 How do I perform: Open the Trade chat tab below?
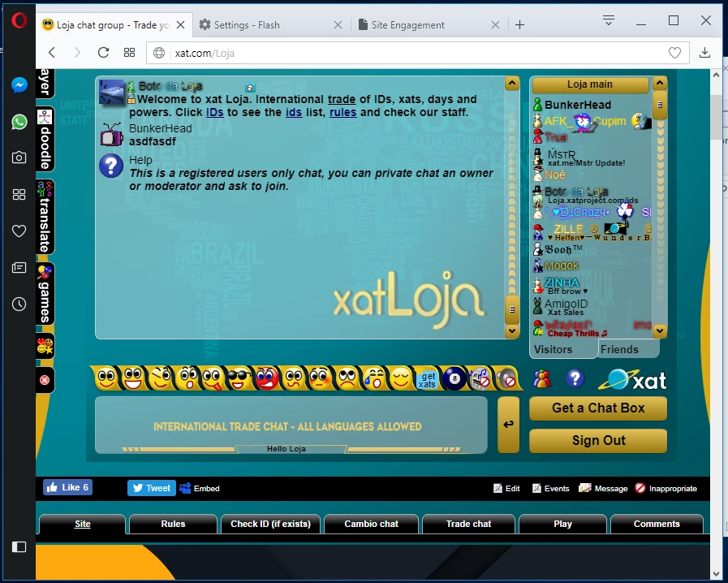468,524
